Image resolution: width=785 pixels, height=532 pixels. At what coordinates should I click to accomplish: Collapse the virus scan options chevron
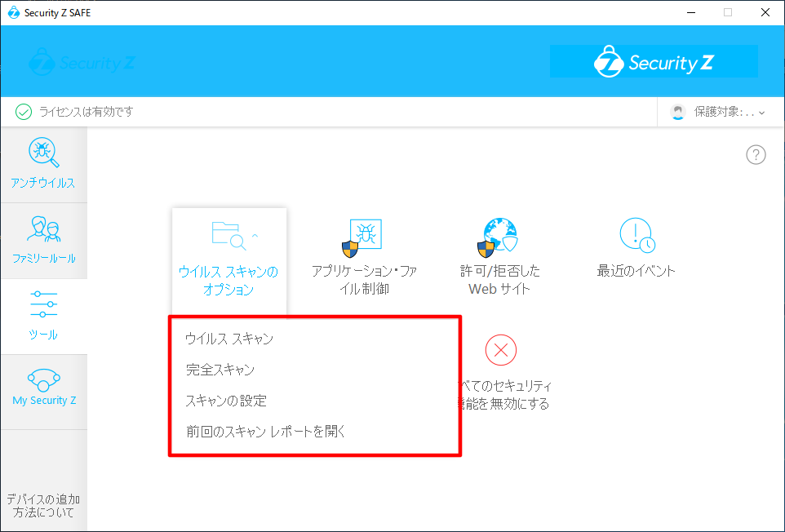[x=255, y=235]
